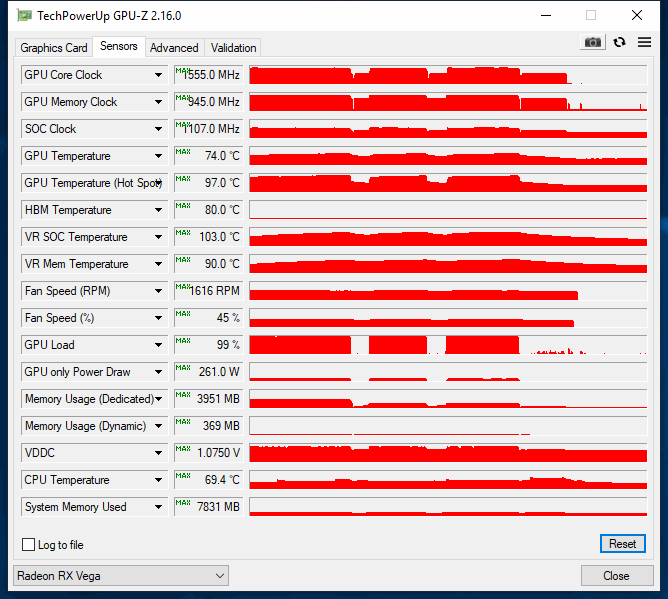Select the Sensors tab

pyautogui.click(x=119, y=46)
